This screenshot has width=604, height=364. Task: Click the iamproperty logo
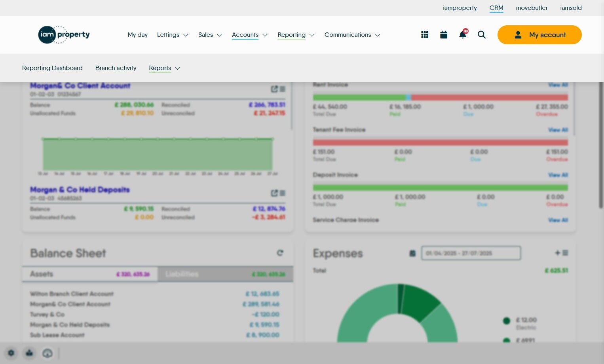click(x=64, y=35)
